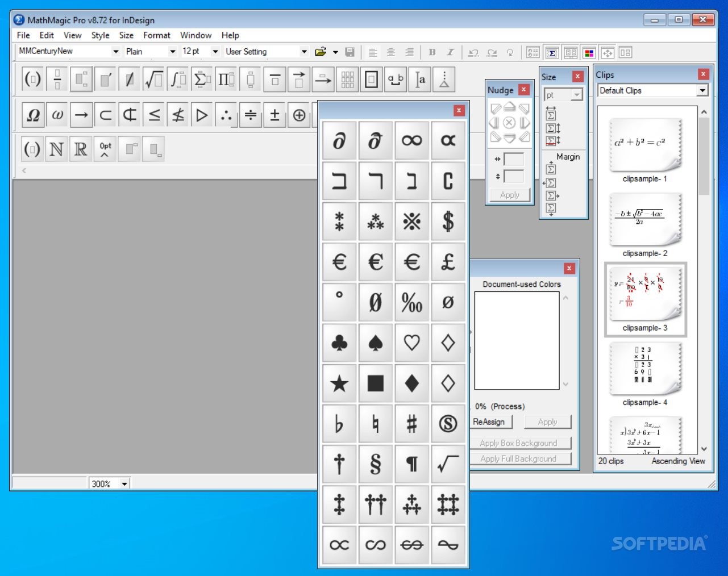Toggle the Size panel toolbar button
728x576 pixels.
551,53
